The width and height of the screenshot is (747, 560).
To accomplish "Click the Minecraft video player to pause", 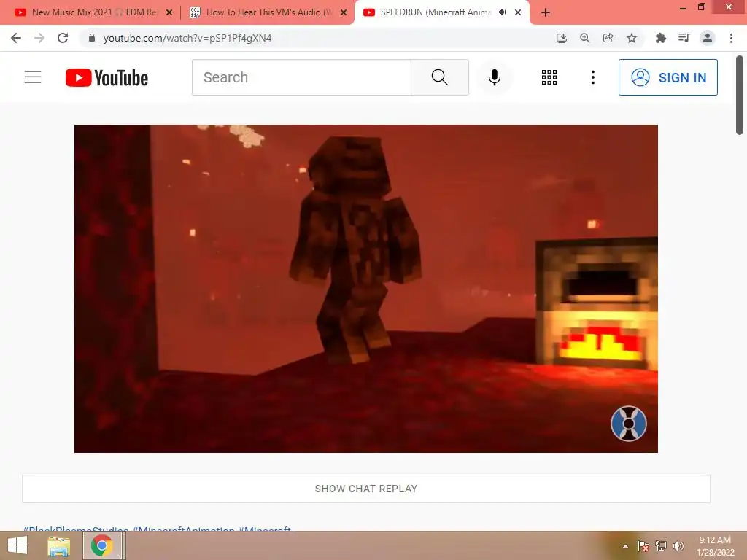I will point(366,289).
